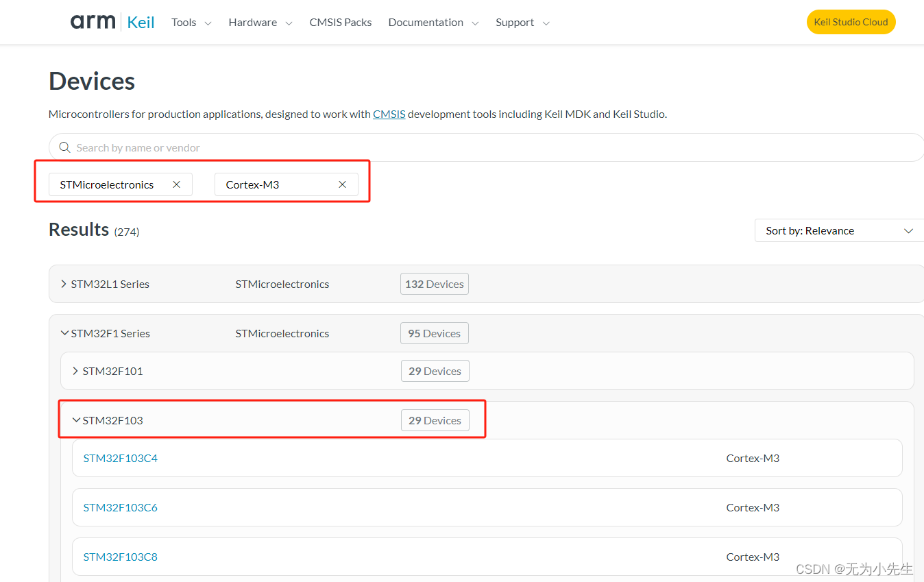Open Keil Studio Cloud
The image size is (924, 582).
click(851, 22)
